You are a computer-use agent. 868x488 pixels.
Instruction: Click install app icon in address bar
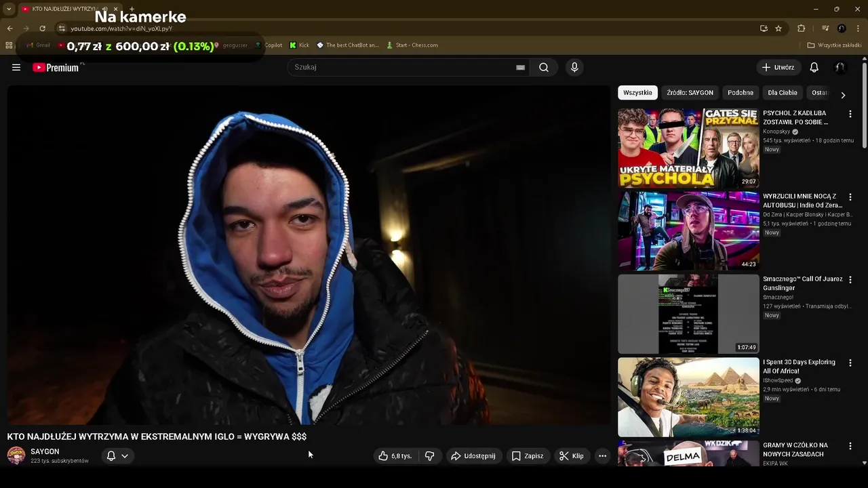point(764,28)
